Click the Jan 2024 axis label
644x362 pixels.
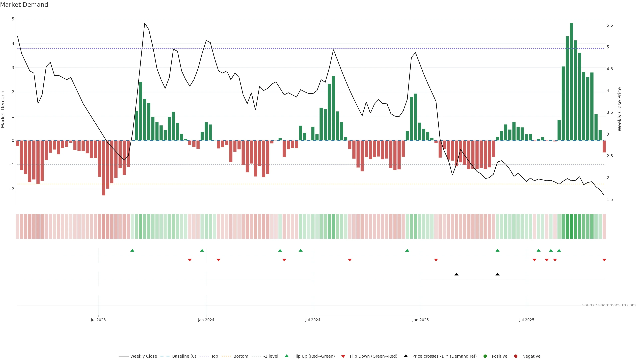pos(206,320)
